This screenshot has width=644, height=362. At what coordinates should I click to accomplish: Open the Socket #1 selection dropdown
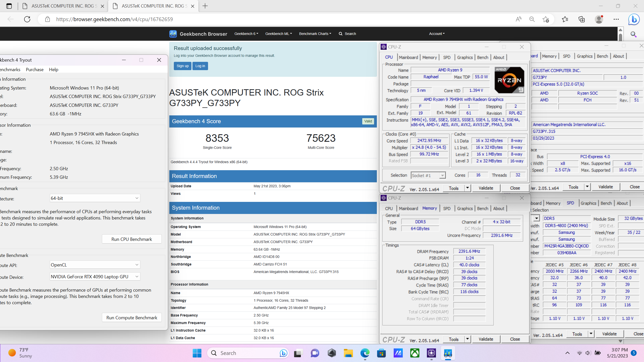428,175
